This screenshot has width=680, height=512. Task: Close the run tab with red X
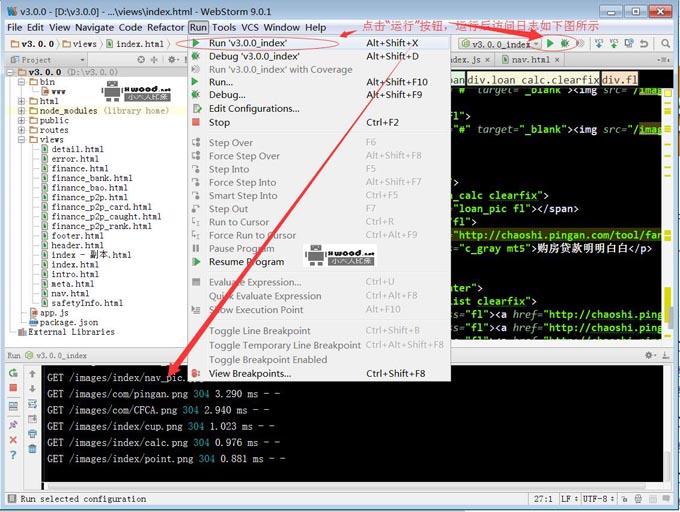point(13,440)
